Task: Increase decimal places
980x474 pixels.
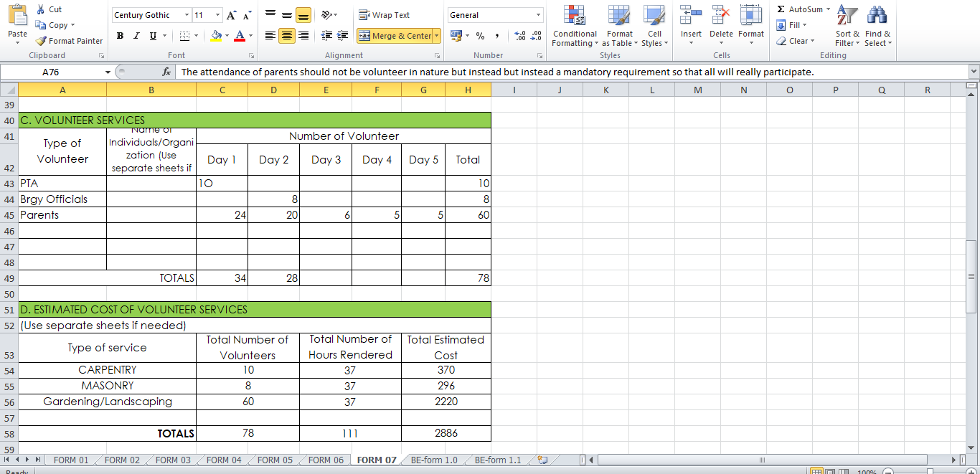Action: pos(521,36)
